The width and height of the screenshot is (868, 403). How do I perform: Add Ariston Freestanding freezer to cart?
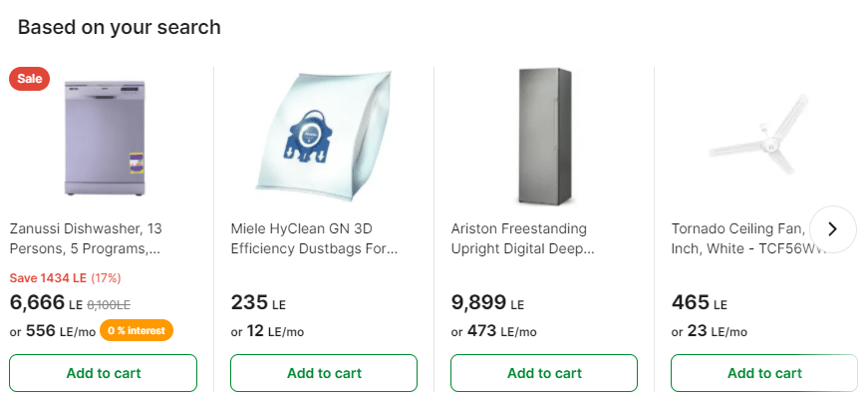click(x=544, y=373)
